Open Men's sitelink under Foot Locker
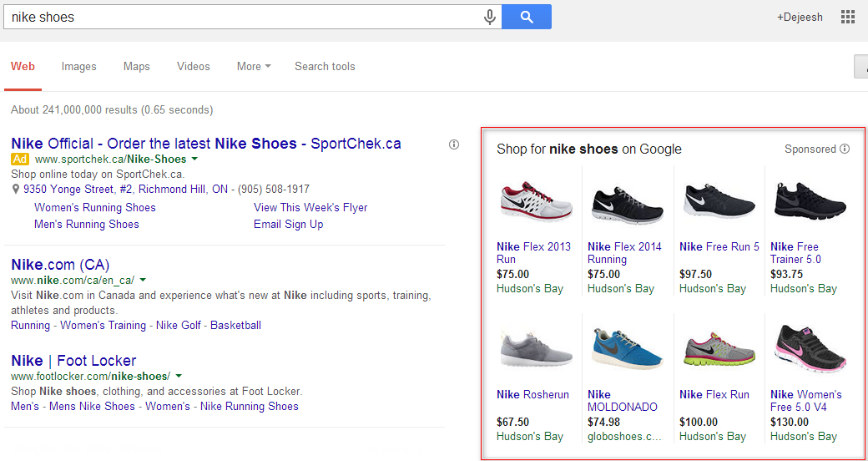 [x=25, y=406]
